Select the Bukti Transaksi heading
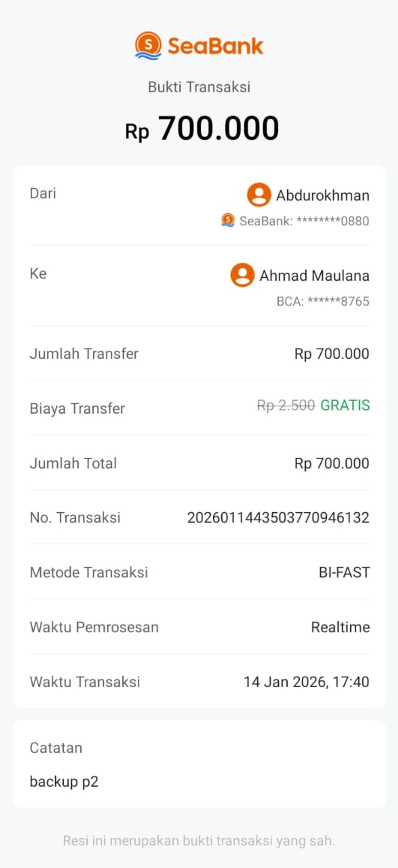 (199, 87)
